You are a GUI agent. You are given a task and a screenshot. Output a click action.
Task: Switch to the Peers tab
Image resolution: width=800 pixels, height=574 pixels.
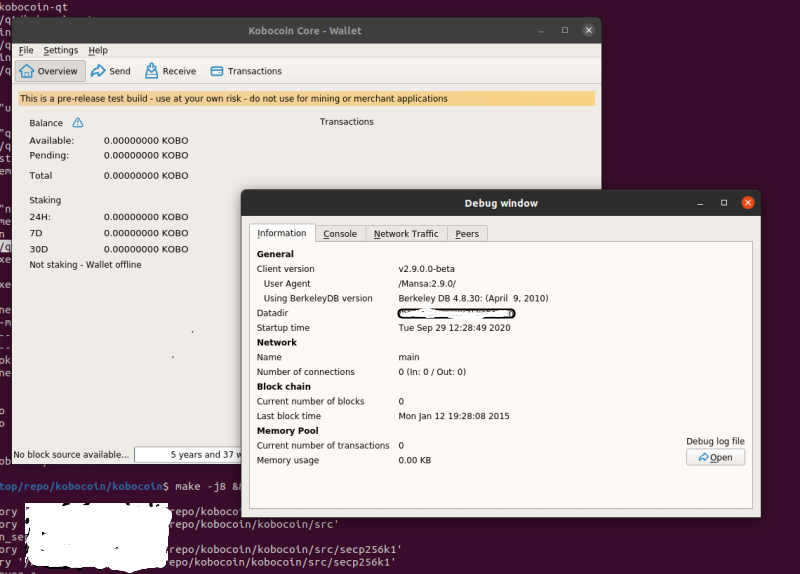pos(467,234)
